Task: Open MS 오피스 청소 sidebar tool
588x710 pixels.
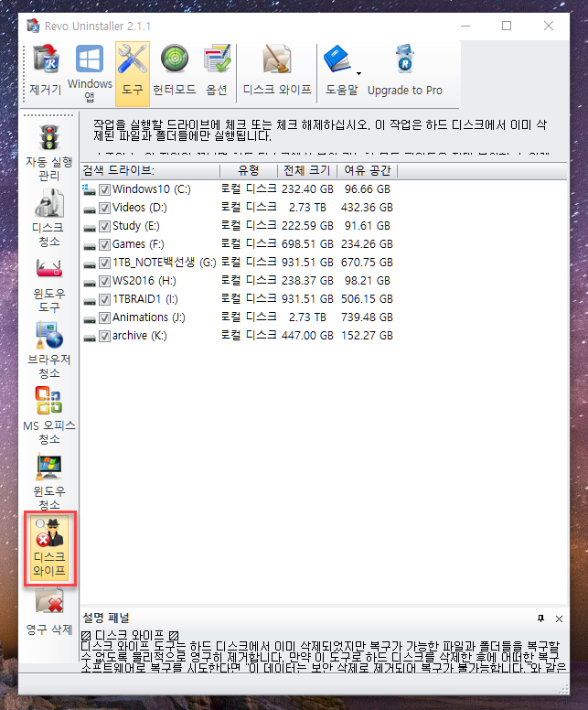Action: click(48, 415)
